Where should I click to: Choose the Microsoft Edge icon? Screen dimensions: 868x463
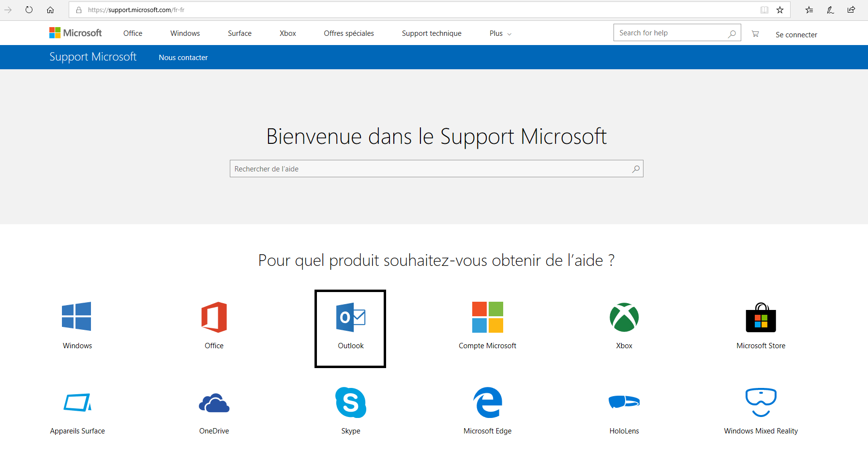click(x=487, y=402)
